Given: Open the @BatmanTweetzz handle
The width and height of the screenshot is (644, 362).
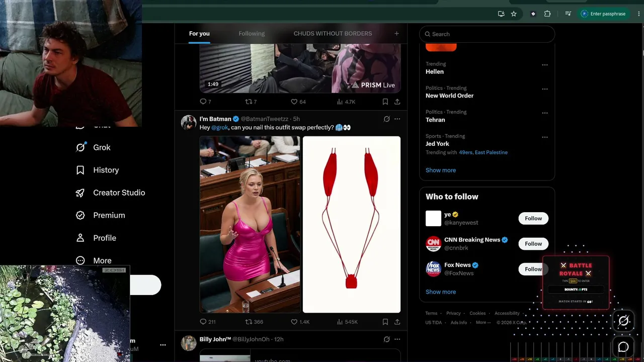Looking at the screenshot, I should point(265,119).
